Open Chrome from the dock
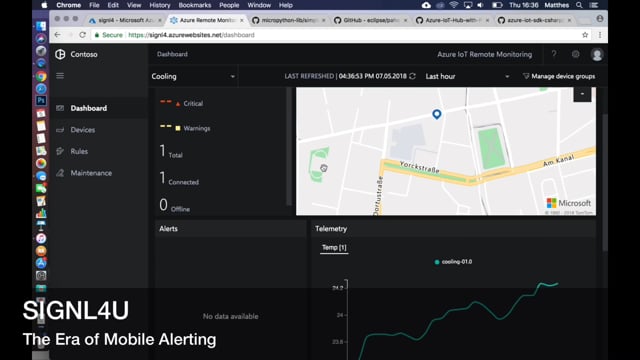 (41, 76)
